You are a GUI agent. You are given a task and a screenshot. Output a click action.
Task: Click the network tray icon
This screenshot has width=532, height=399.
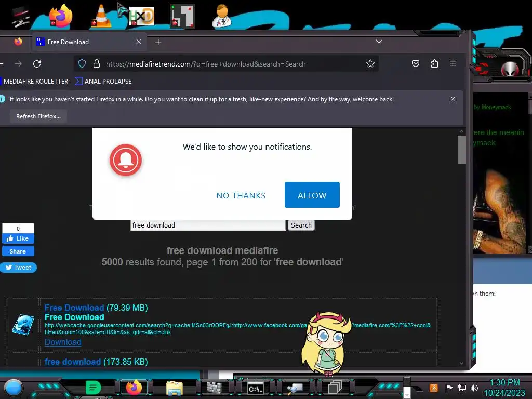[x=462, y=388]
